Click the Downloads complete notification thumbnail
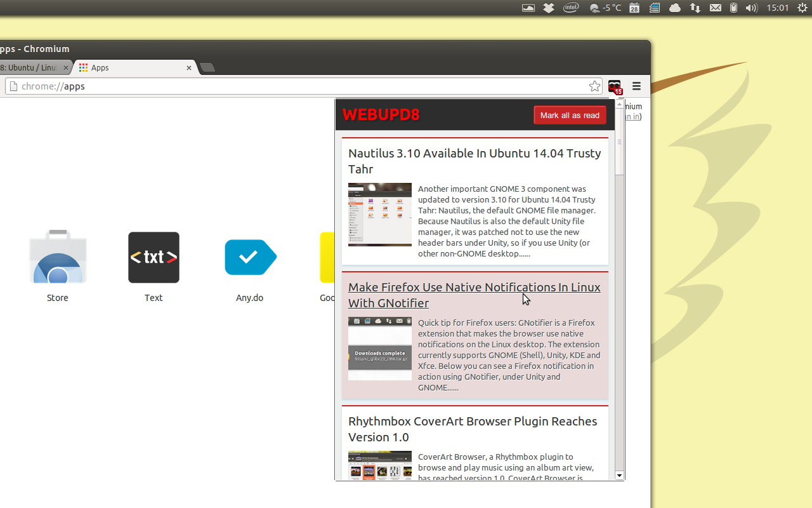Screen dimensions: 812x508 coord(380,349)
